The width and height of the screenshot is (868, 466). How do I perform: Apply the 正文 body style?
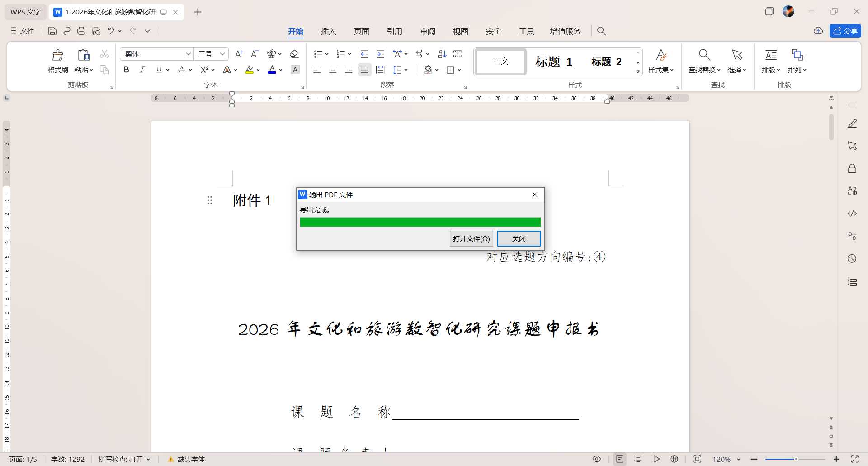coord(500,61)
